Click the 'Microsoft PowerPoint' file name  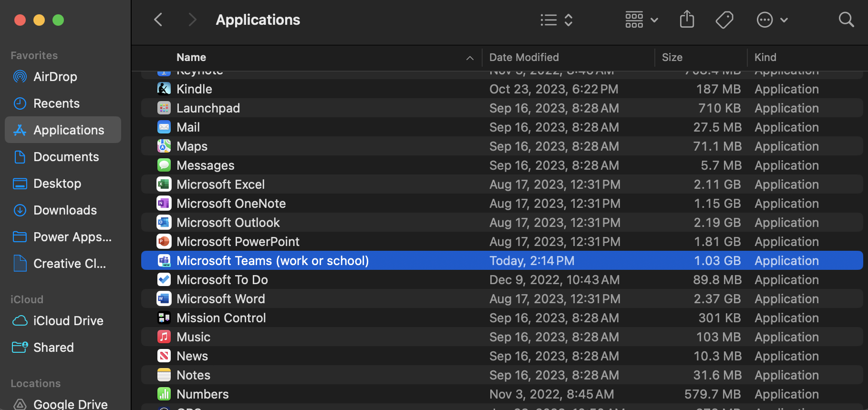click(238, 242)
